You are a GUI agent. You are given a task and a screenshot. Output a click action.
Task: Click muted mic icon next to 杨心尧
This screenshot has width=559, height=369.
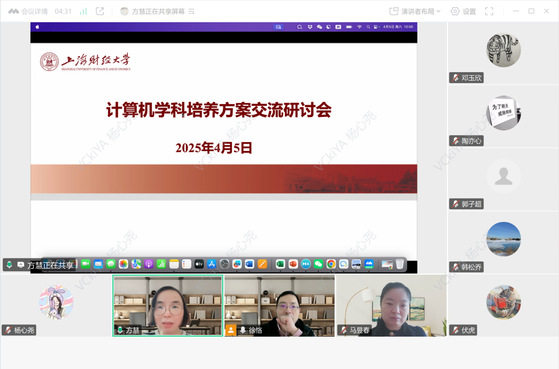pos(8,330)
